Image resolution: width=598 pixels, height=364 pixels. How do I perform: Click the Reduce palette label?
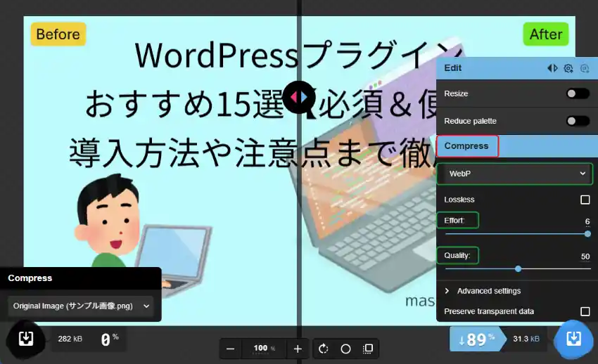click(x=470, y=121)
